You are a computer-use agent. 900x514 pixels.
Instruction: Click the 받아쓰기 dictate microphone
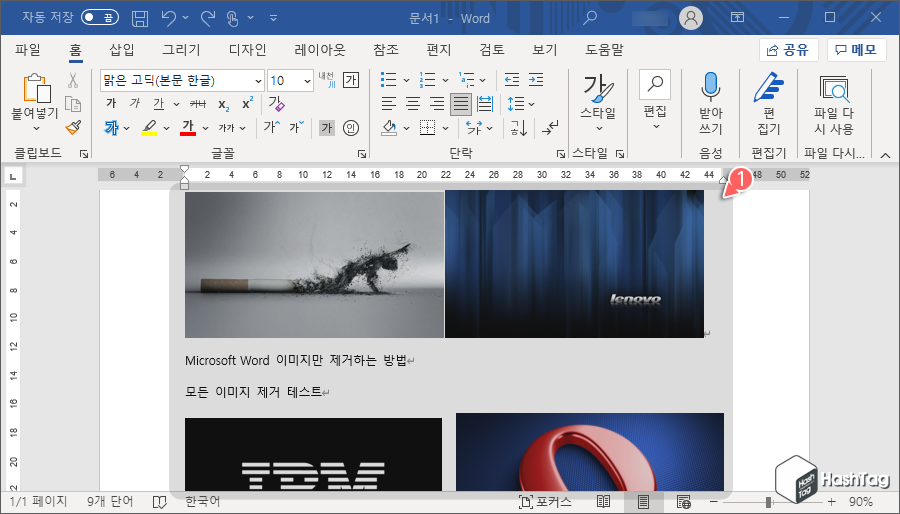click(711, 104)
